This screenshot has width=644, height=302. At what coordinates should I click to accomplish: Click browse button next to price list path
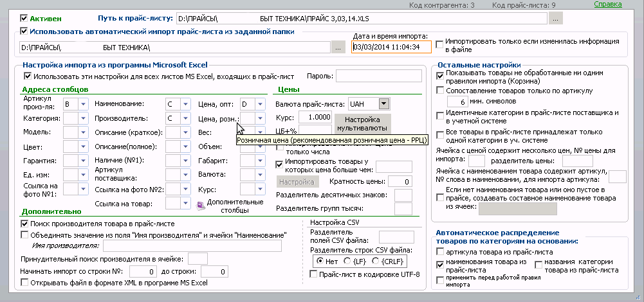(556, 19)
